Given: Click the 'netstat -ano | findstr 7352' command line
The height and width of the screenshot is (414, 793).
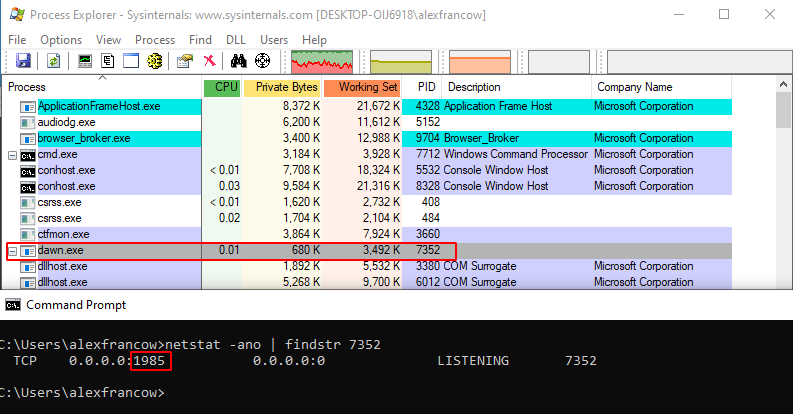Looking at the screenshot, I should coord(273,345).
